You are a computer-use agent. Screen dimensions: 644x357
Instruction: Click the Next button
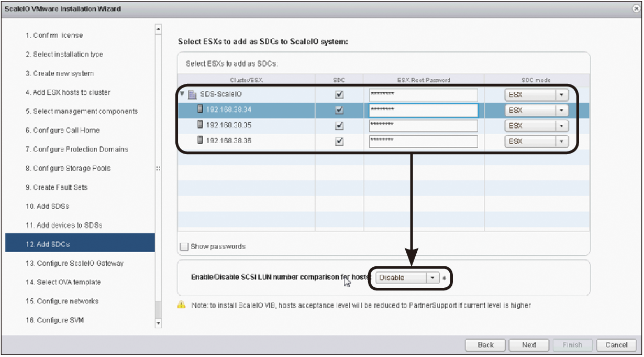coord(529,345)
